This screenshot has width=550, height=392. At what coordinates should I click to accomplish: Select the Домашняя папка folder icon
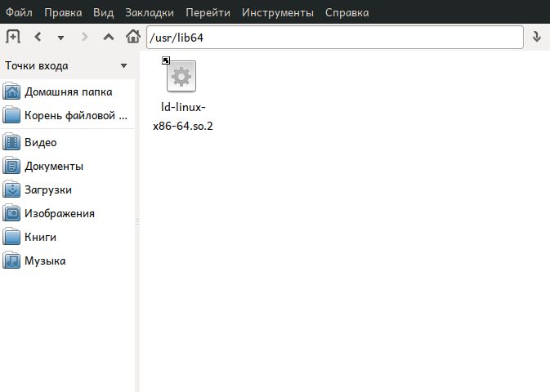(11, 91)
